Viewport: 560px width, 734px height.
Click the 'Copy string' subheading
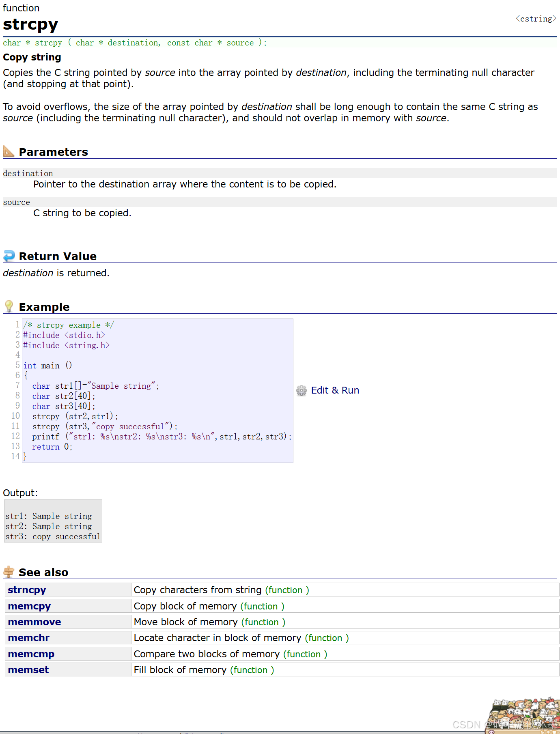coord(32,57)
